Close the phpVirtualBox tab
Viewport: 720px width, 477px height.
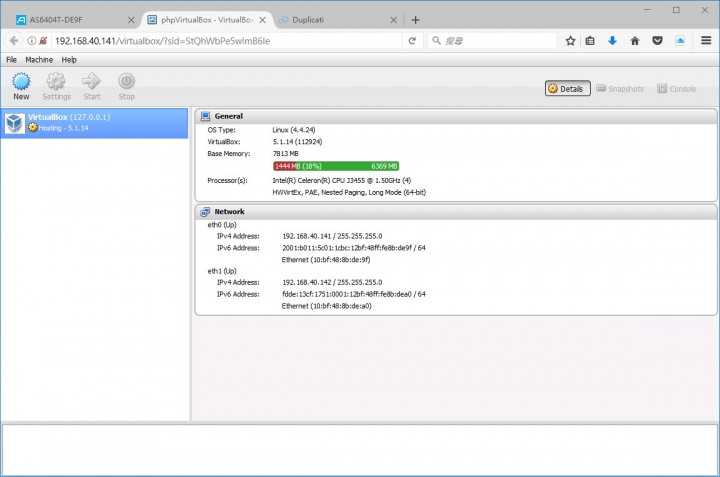[x=262, y=20]
